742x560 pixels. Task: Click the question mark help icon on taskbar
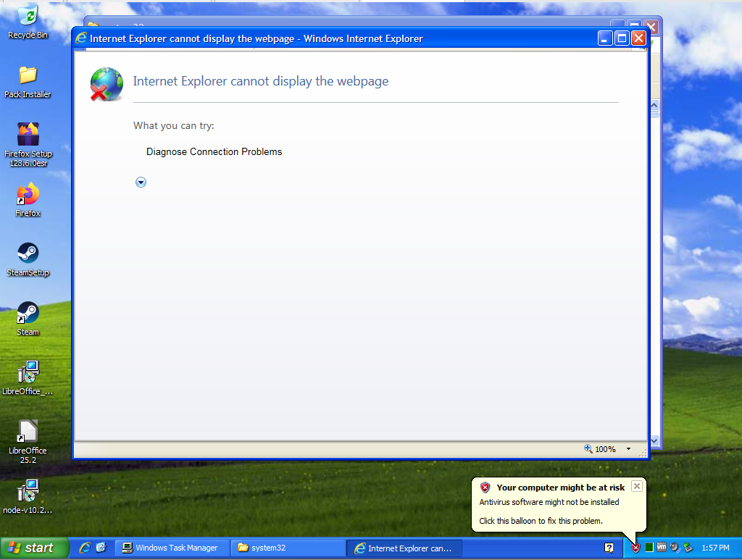coord(609,548)
